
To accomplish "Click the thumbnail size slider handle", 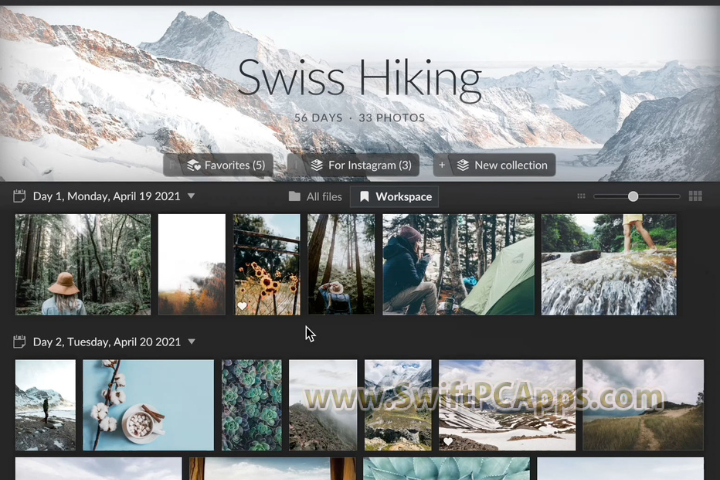I will point(633,197).
